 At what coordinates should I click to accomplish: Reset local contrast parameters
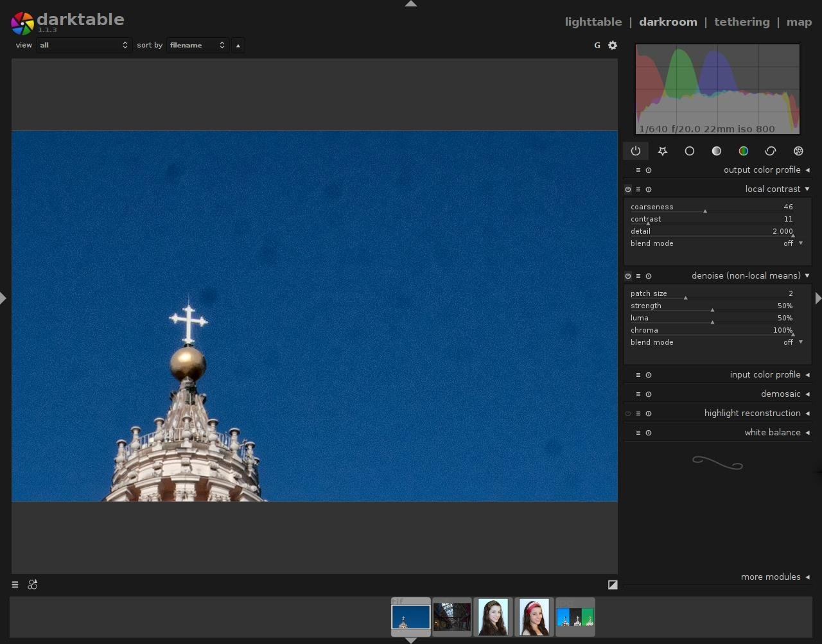[649, 189]
